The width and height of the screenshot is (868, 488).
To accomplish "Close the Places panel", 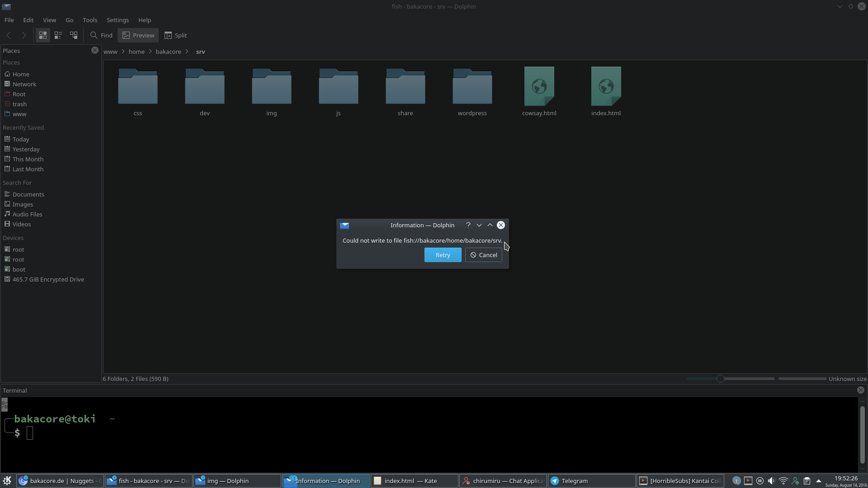I will [x=95, y=50].
